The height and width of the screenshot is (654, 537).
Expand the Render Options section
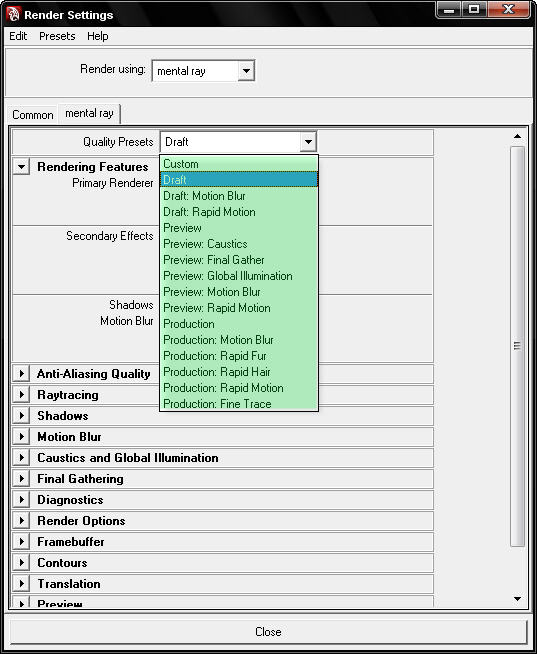pyautogui.click(x=21, y=521)
